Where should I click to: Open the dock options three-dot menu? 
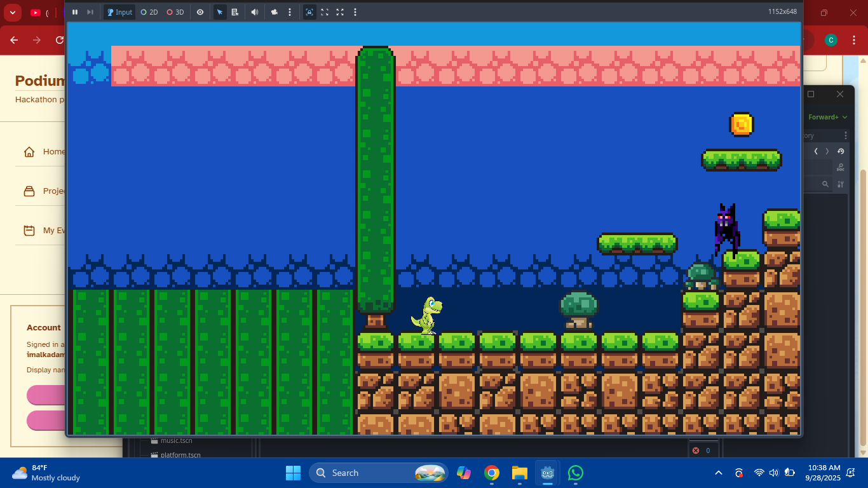(x=846, y=135)
